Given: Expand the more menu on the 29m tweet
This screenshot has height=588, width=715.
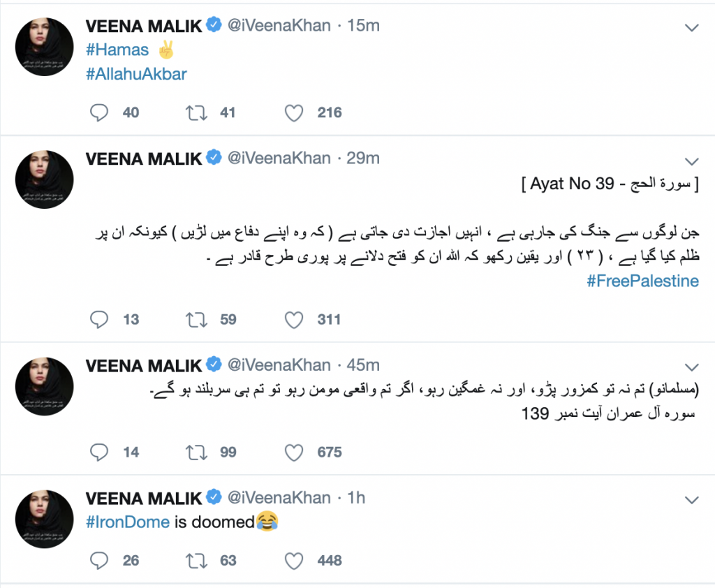Looking at the screenshot, I should click(x=691, y=160).
